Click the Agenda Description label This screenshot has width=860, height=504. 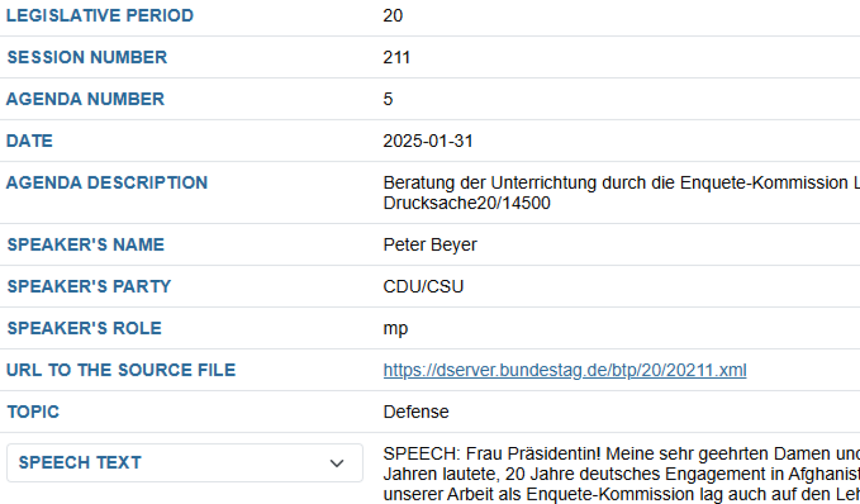(x=107, y=183)
